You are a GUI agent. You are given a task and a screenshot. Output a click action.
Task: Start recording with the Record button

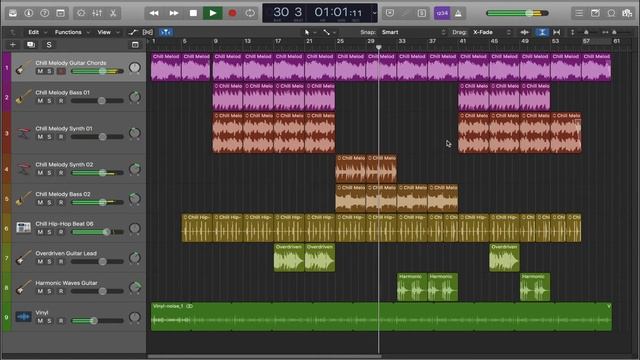(x=232, y=13)
